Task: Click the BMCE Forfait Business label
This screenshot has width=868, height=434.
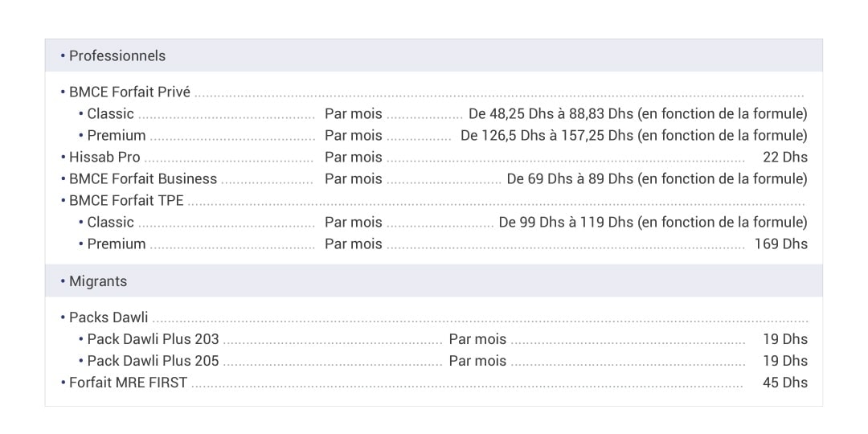Action: tap(143, 178)
